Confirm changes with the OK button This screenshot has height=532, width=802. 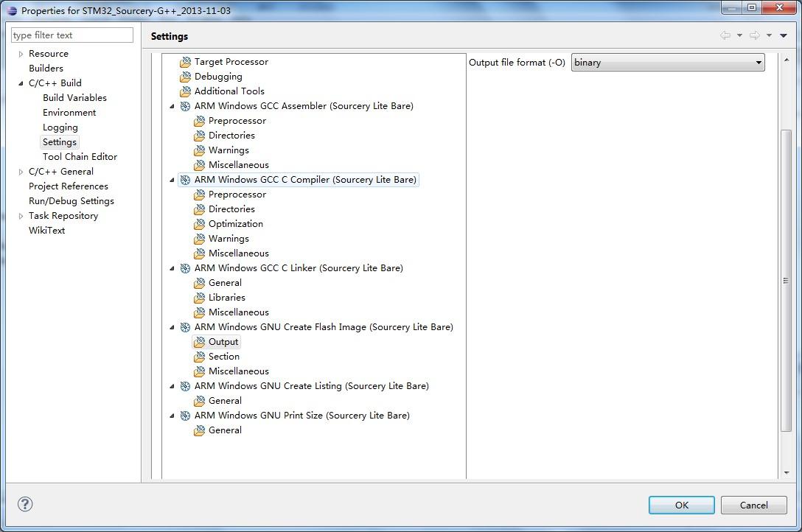(x=680, y=505)
